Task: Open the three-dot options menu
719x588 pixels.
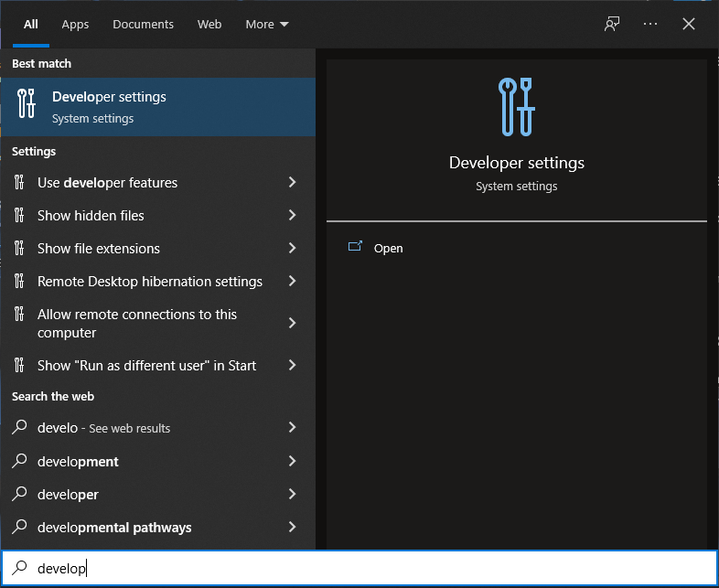Action: [650, 24]
